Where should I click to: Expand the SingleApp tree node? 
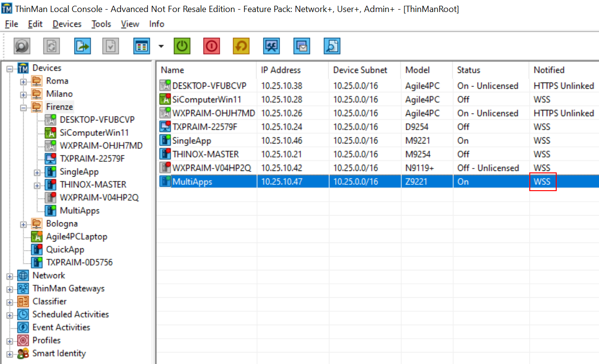click(x=37, y=172)
